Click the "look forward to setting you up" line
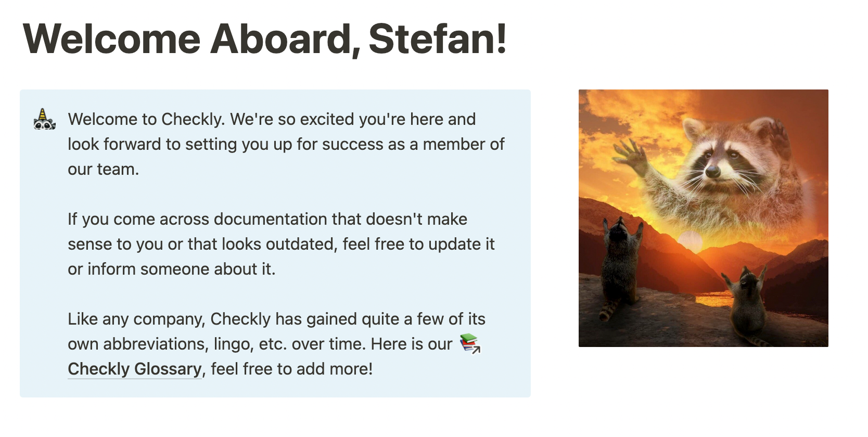868x437 pixels. click(286, 144)
